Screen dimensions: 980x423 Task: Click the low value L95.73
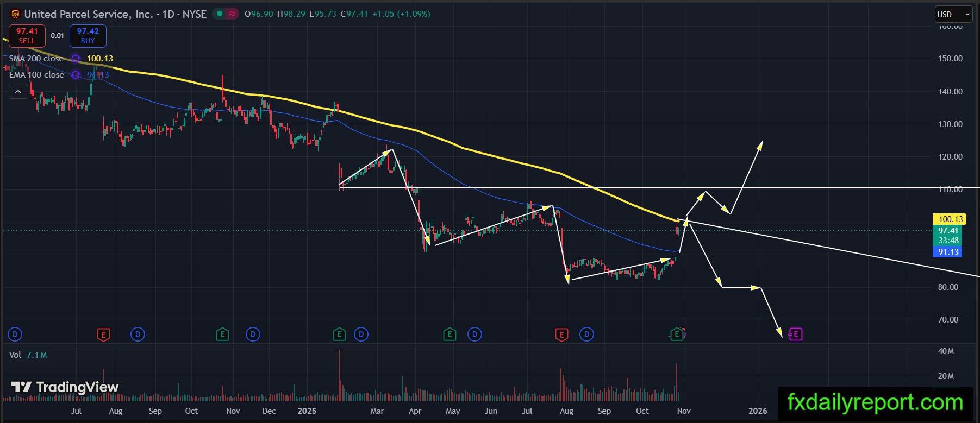[323, 14]
